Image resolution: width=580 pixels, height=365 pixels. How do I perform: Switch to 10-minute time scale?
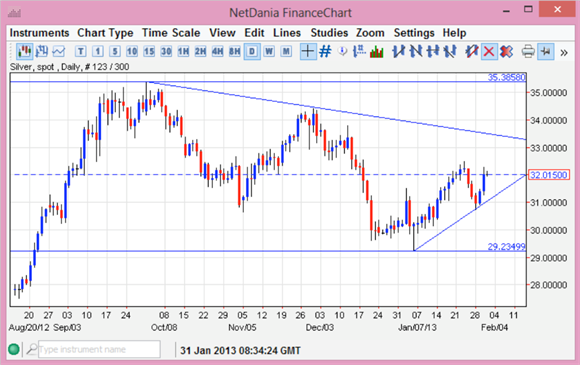[x=132, y=51]
